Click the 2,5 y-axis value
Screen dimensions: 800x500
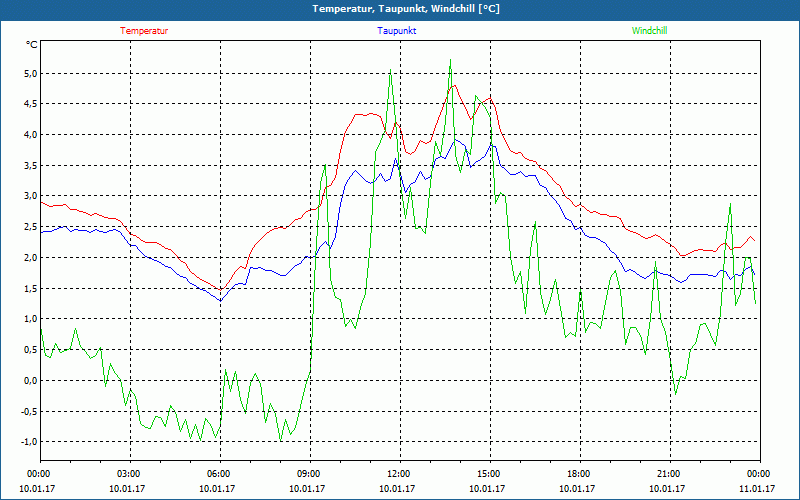point(31,227)
